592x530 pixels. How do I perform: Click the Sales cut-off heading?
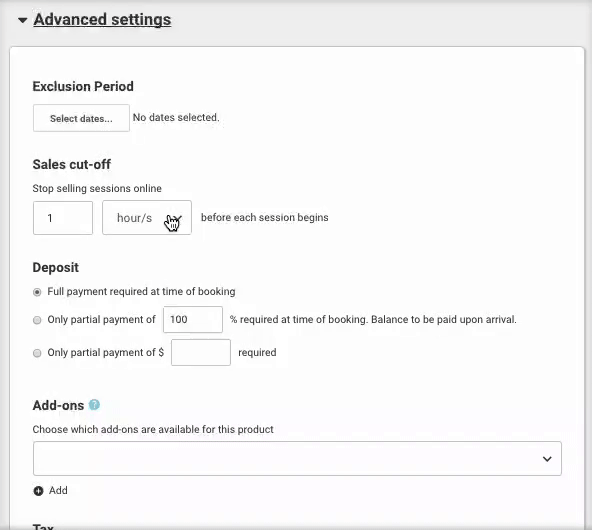click(72, 164)
